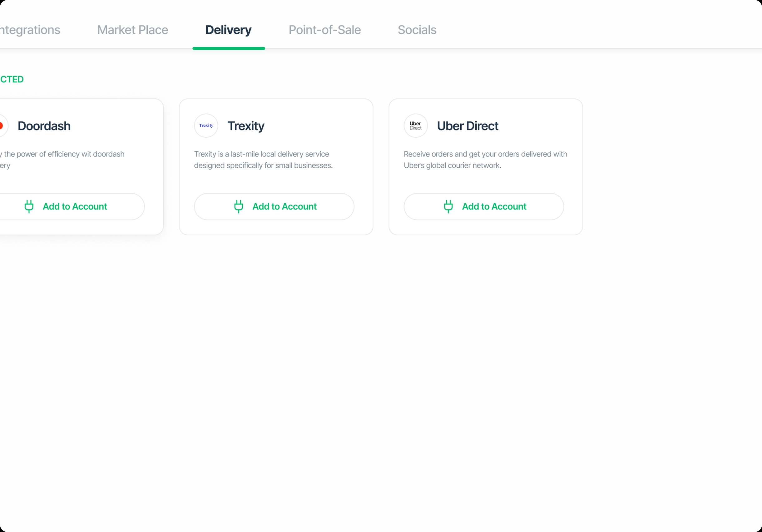Add Uber Direct to account
Image resolution: width=762 pixels, height=532 pixels.
point(483,206)
